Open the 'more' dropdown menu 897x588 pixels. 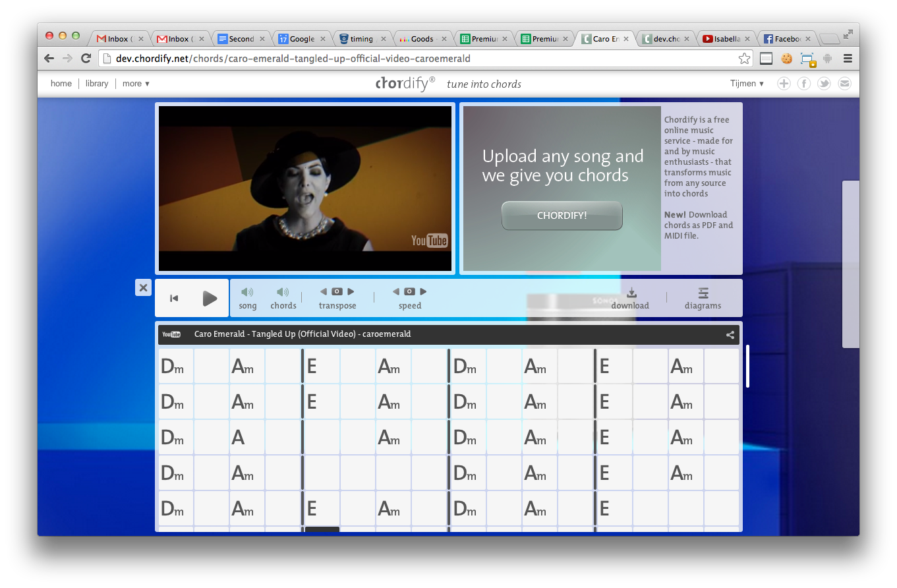pos(136,84)
